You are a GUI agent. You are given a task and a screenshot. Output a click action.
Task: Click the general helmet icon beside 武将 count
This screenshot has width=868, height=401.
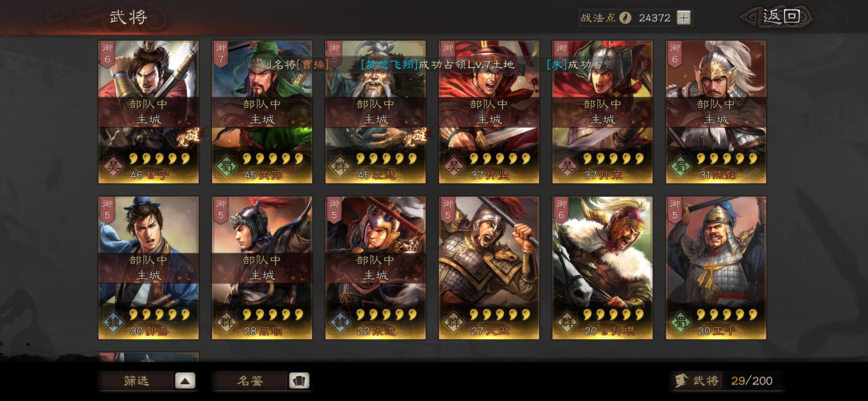tap(681, 381)
